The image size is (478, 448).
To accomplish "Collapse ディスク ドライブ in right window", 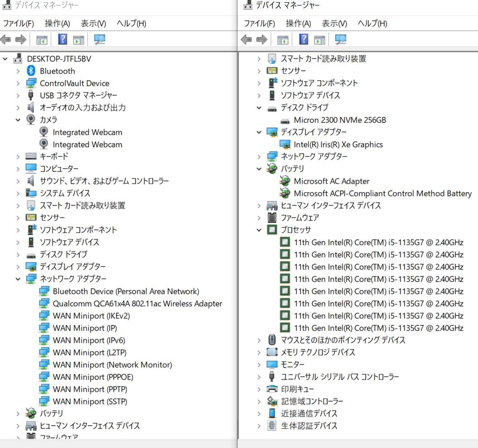I will point(259,107).
